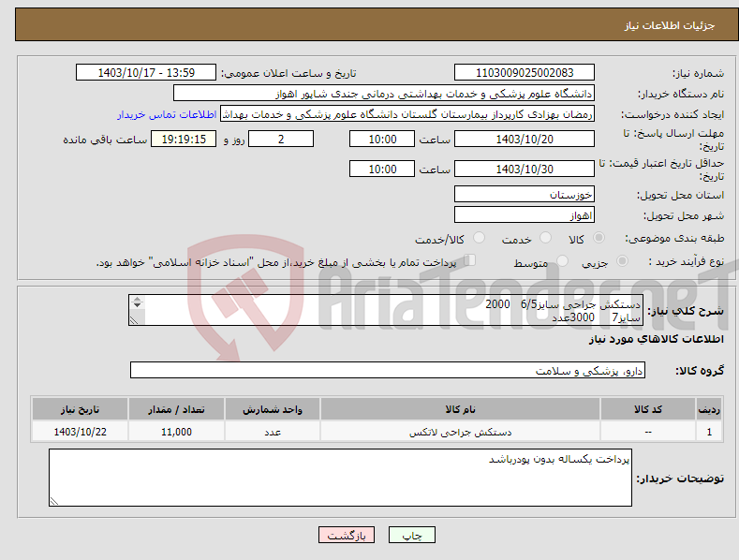Click the need date cell 1403/10/22
Image resolution: width=739 pixels, height=560 pixels.
[80, 432]
